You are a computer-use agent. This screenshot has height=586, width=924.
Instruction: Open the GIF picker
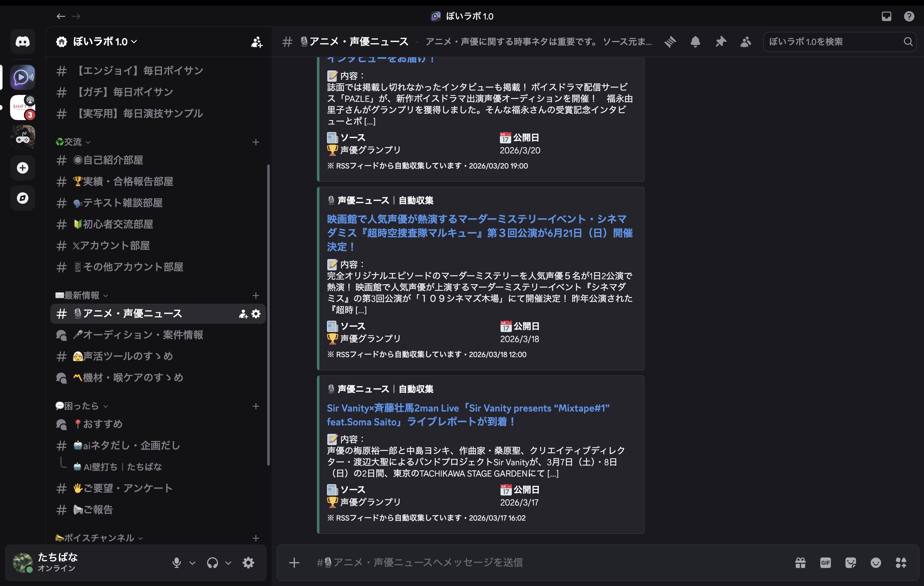coord(825,563)
